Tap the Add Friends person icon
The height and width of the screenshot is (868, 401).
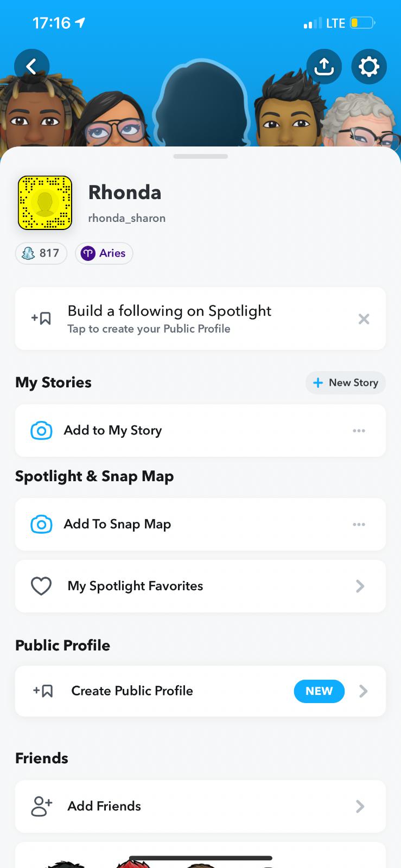tap(42, 807)
